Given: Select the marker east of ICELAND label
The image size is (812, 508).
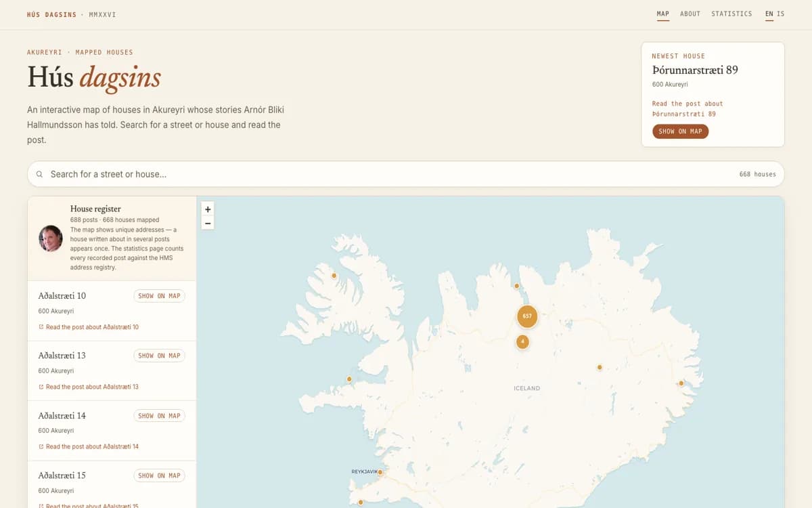Looking at the screenshot, I should [600, 367].
